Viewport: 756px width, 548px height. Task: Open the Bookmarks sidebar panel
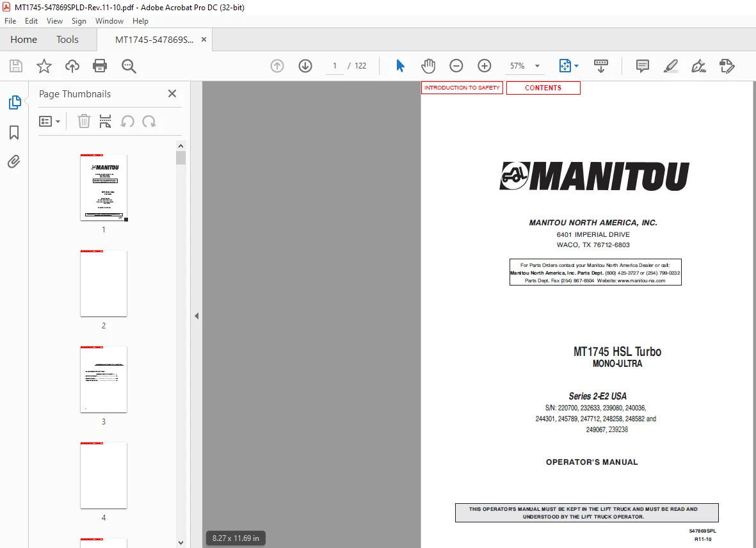pos(14,133)
